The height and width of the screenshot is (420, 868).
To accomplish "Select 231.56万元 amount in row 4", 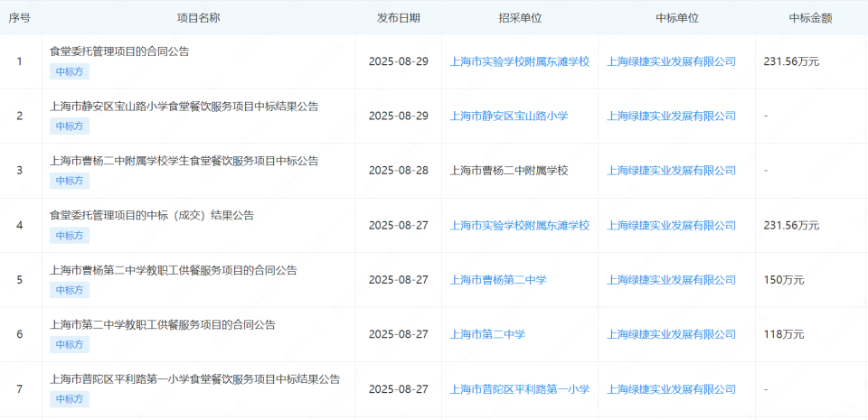I will 792,226.
